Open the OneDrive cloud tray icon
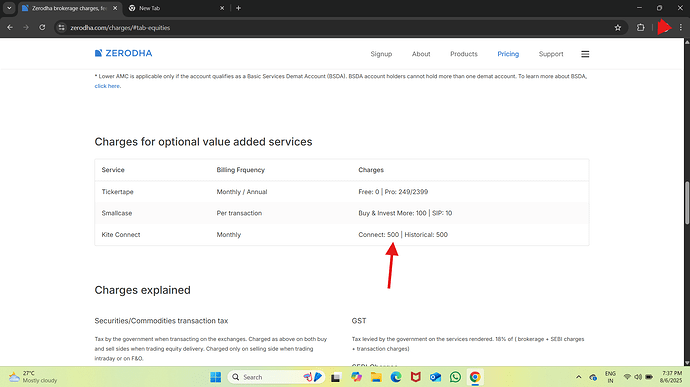Screen dimensions: 690x387 coord(593,377)
